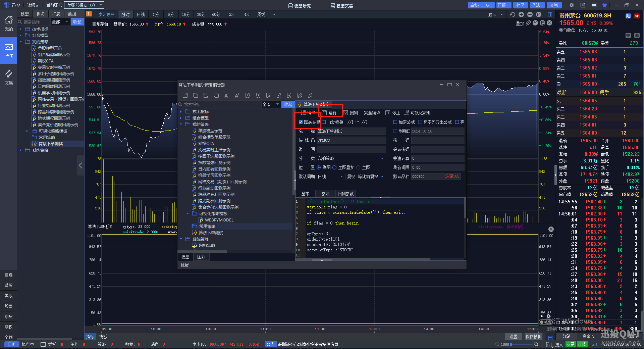Screen dimensions: 644x349
Task: Expand 系统策略 folder in left main panel
Action: 21,150
